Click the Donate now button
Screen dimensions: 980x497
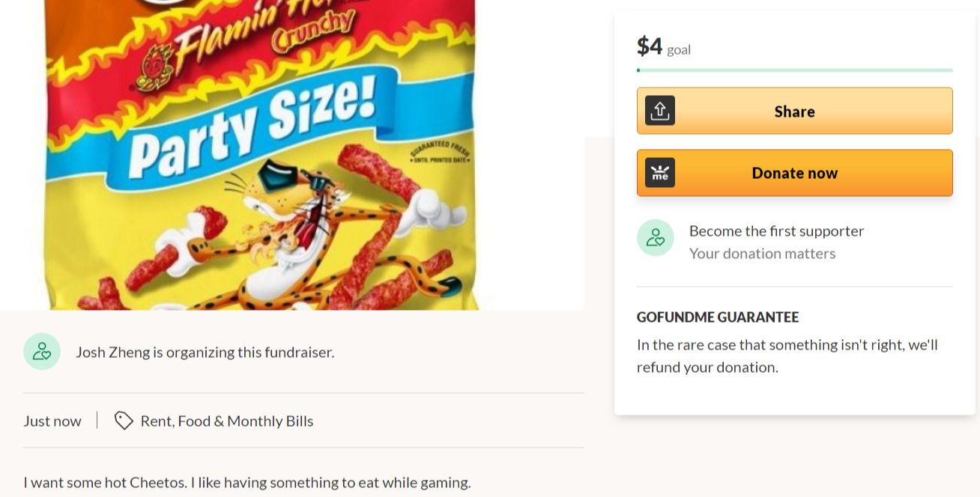point(794,173)
